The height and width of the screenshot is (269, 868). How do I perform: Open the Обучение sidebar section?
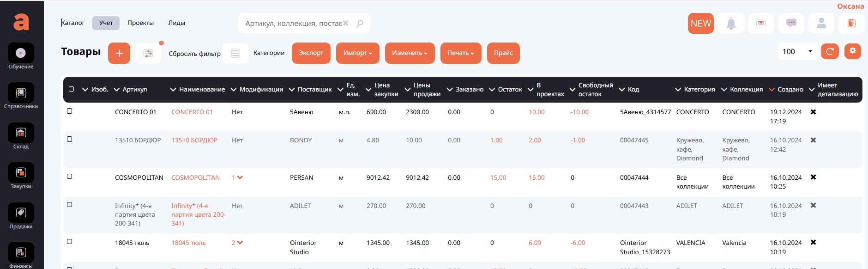pyautogui.click(x=21, y=54)
